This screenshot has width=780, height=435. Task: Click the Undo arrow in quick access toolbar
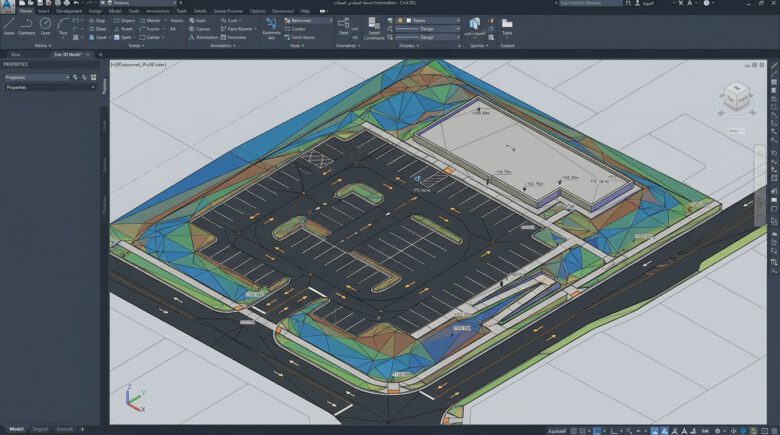(76, 3)
